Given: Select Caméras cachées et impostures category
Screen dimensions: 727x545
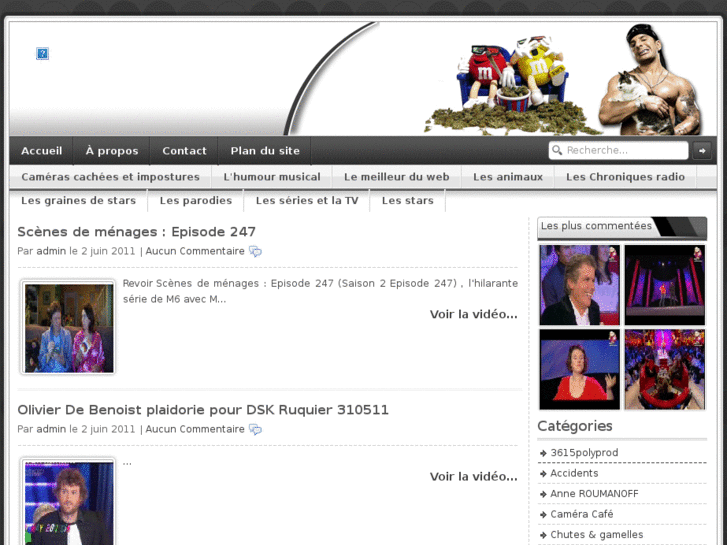Looking at the screenshot, I should point(110,177).
